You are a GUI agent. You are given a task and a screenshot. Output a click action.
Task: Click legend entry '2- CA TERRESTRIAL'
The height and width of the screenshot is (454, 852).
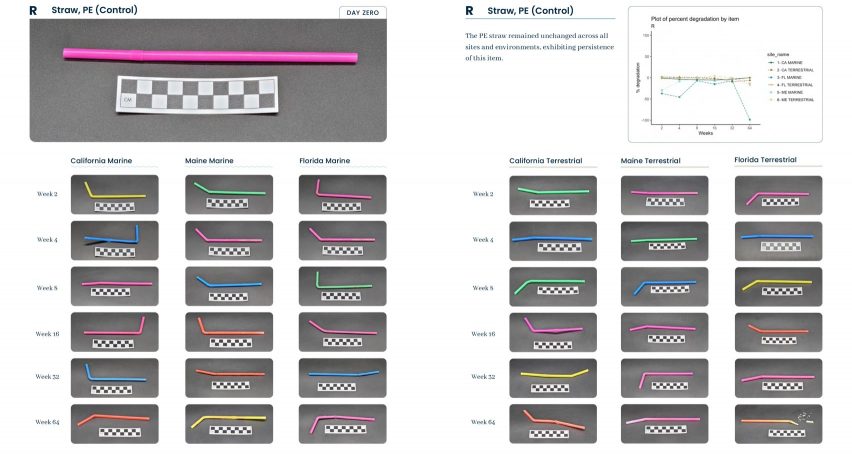791,70
